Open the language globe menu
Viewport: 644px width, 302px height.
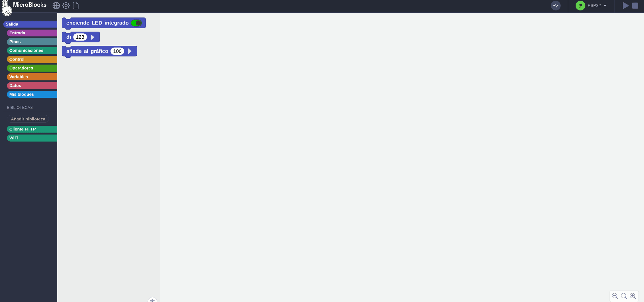56,6
